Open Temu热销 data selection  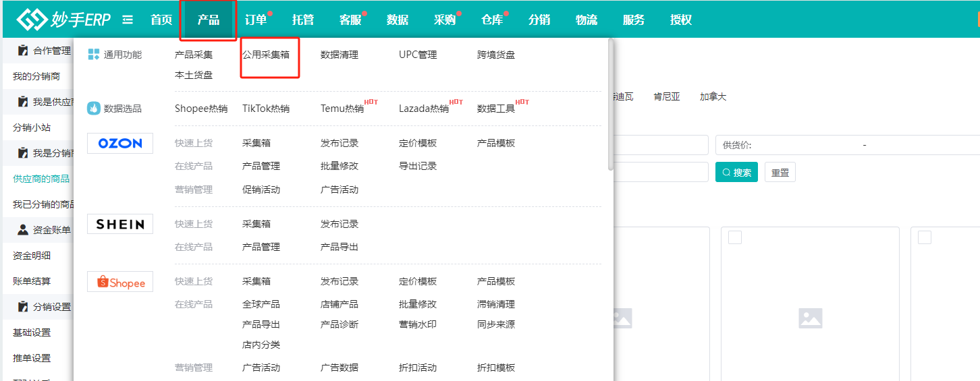click(x=342, y=109)
